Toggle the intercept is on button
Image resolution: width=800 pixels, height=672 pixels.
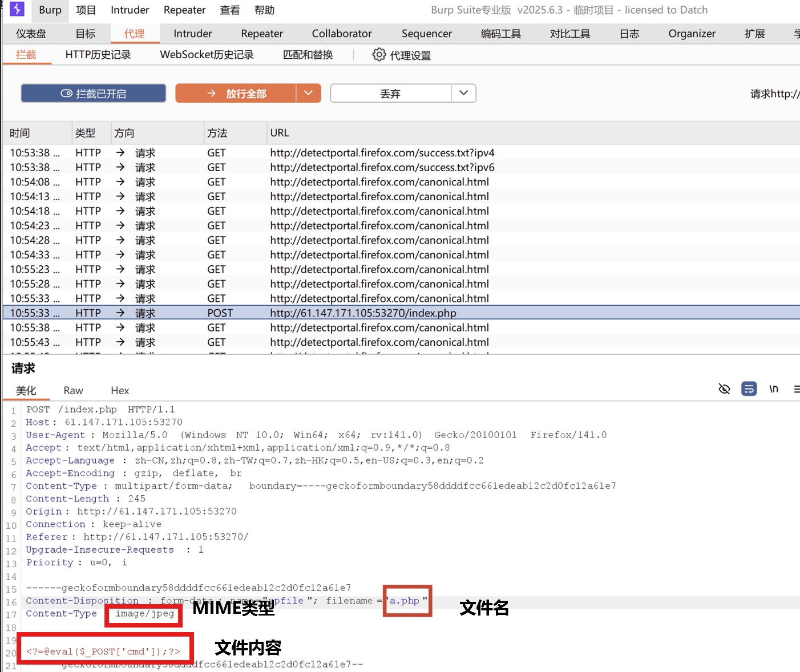click(x=94, y=94)
